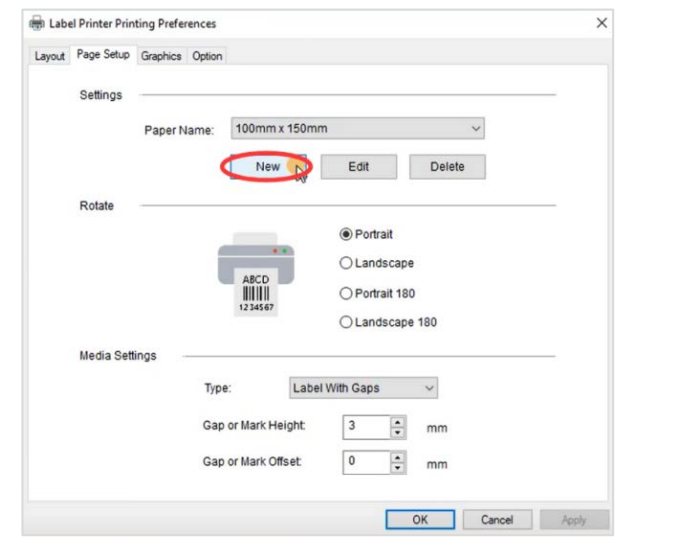Click the New paper button
675x552 pixels.
tap(267, 167)
